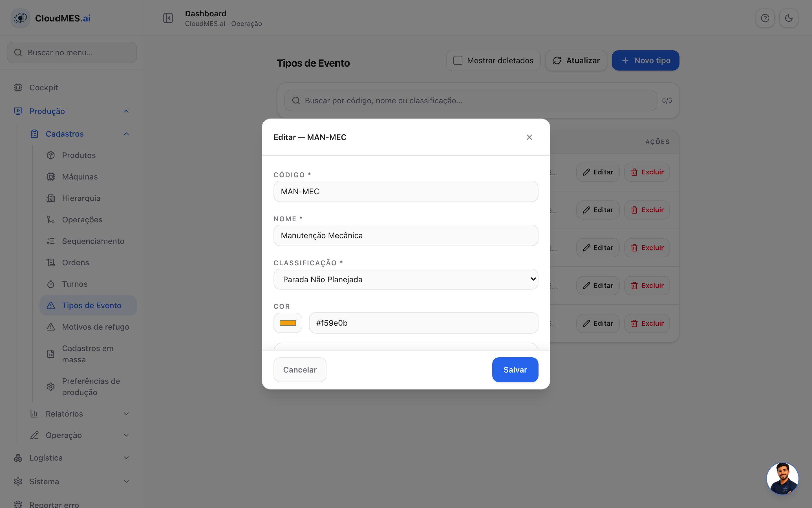
Task: Click the Operações route icon
Action: (x=51, y=220)
